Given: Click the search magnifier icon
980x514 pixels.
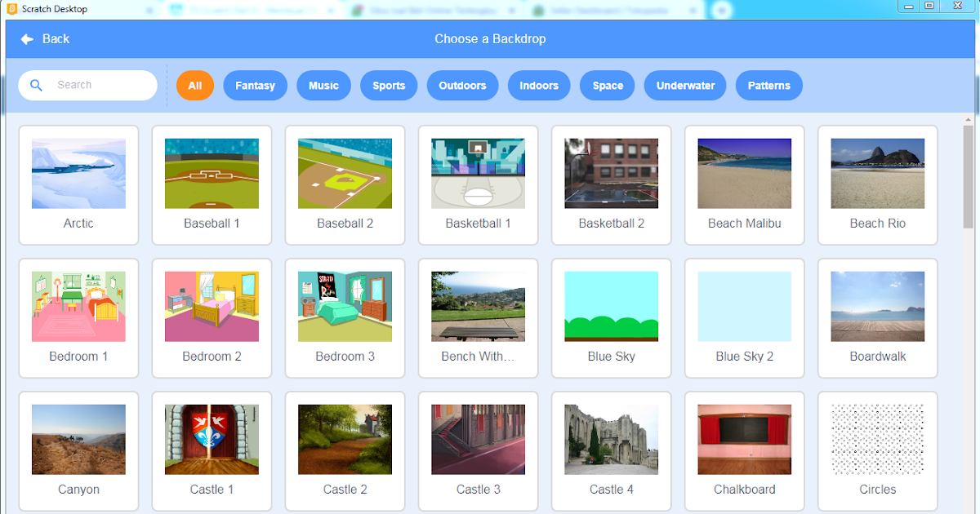Looking at the screenshot, I should click(36, 85).
